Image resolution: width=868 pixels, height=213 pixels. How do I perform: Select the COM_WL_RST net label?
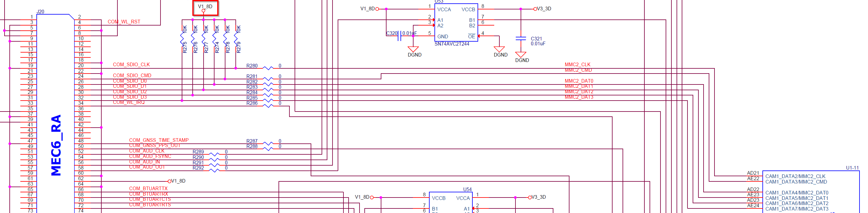tap(124, 22)
